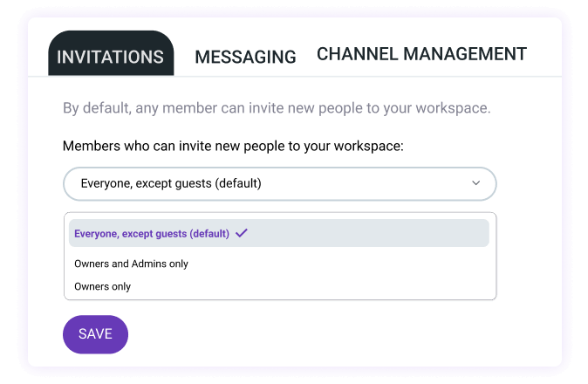Click the selected value text in the dropdown field

[171, 183]
